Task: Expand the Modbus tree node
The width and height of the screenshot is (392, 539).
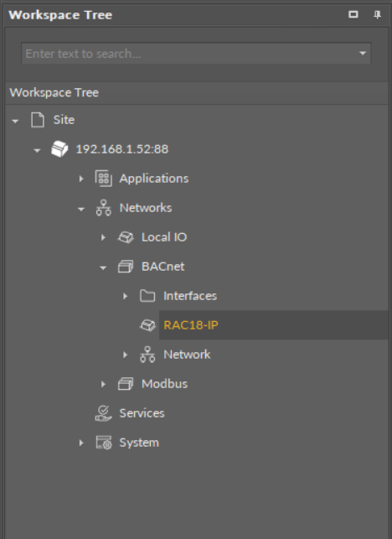Action: point(103,384)
